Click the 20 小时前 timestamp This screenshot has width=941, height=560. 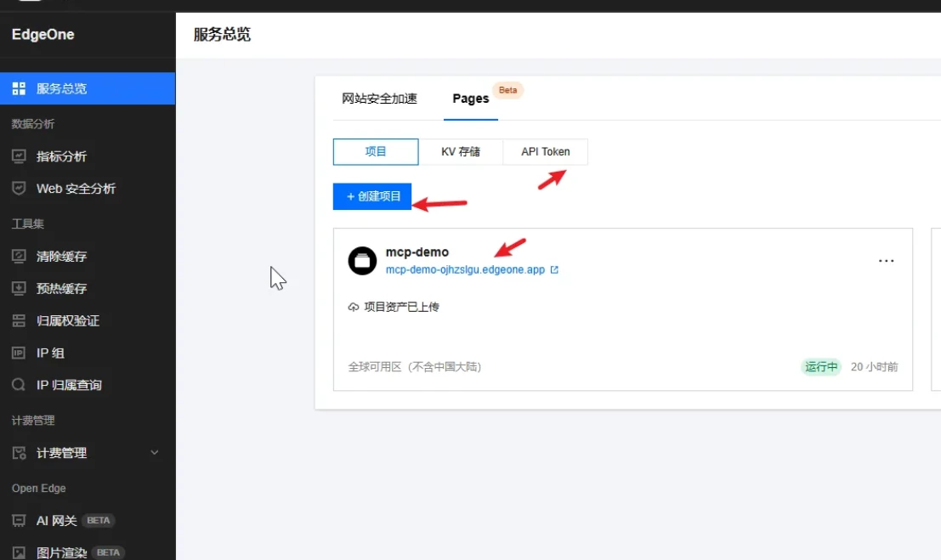click(x=875, y=367)
